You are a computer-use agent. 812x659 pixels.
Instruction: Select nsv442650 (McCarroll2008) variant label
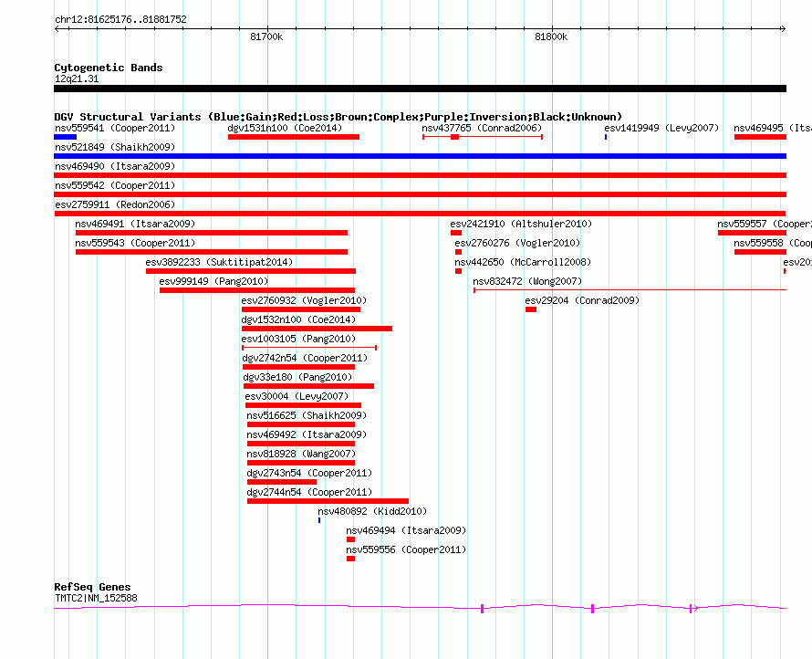[523, 262]
